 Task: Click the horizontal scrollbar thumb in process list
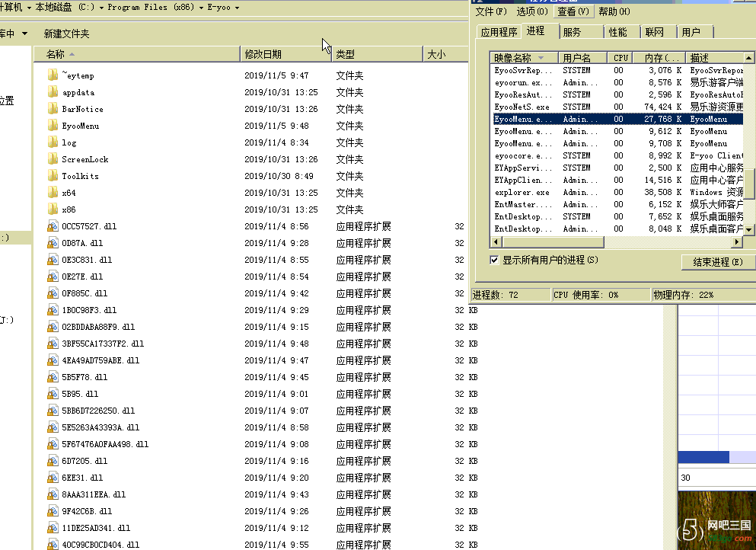coord(553,241)
